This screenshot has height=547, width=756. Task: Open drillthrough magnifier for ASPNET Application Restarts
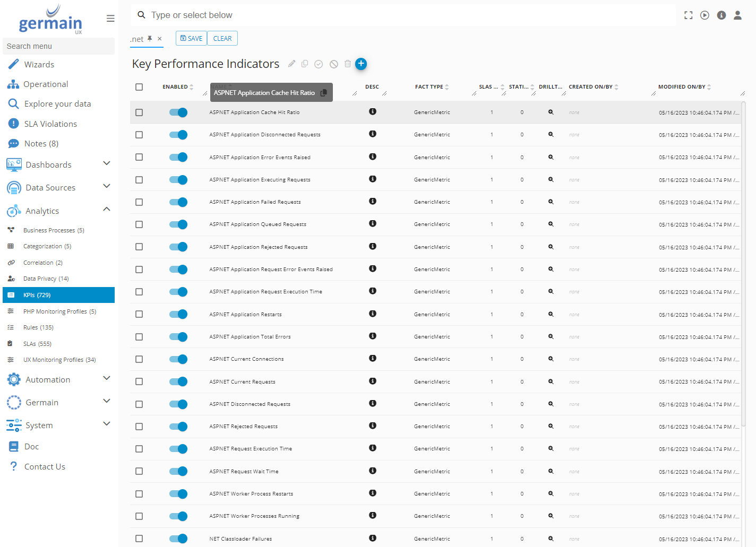551,314
